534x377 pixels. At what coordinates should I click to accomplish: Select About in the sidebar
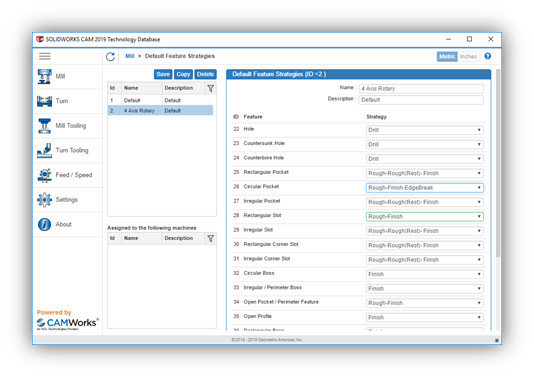pos(64,224)
